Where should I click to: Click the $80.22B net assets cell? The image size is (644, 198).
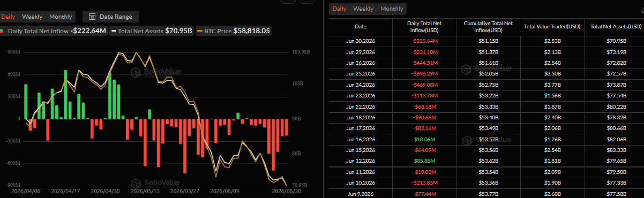(616, 106)
